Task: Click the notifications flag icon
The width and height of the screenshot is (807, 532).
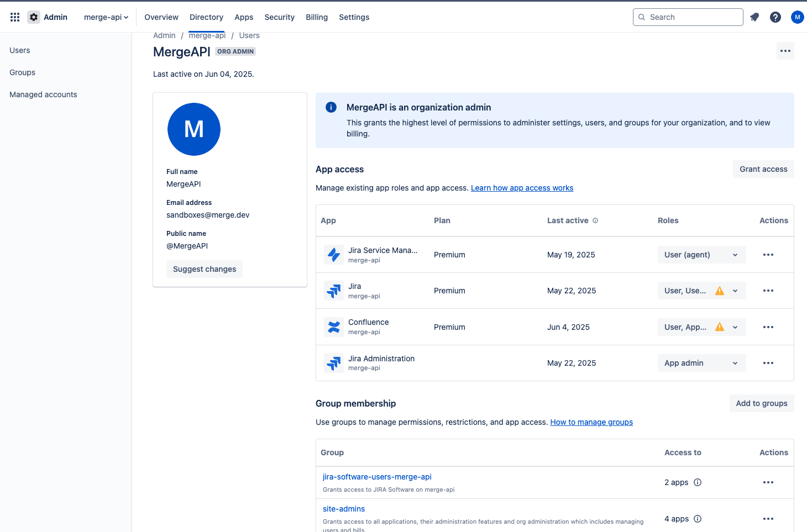Action: point(754,17)
